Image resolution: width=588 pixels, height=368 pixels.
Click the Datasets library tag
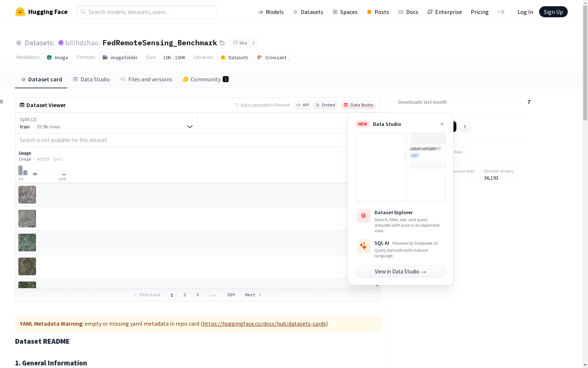234,57
